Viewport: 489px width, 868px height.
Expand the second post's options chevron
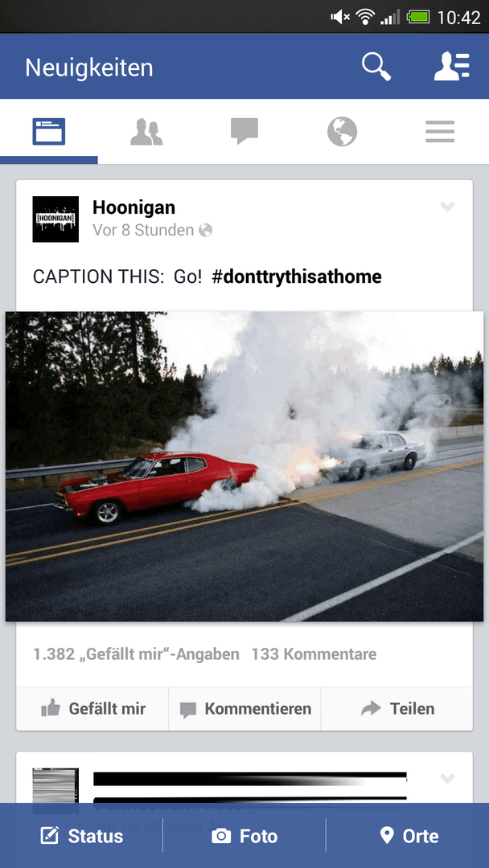click(447, 779)
